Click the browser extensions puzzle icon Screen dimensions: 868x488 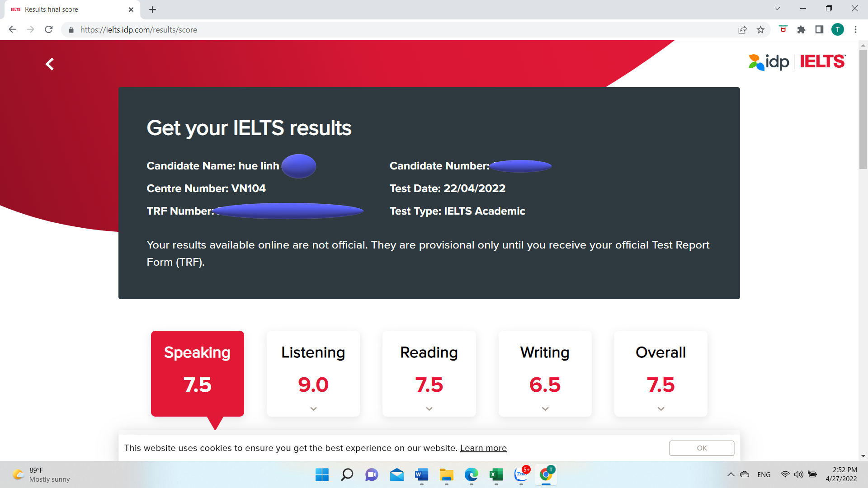[801, 30]
